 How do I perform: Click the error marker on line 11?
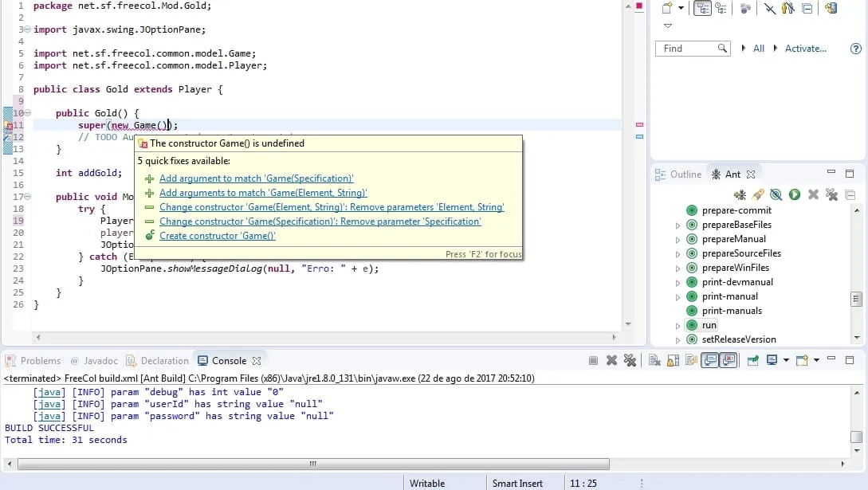[x=9, y=126]
